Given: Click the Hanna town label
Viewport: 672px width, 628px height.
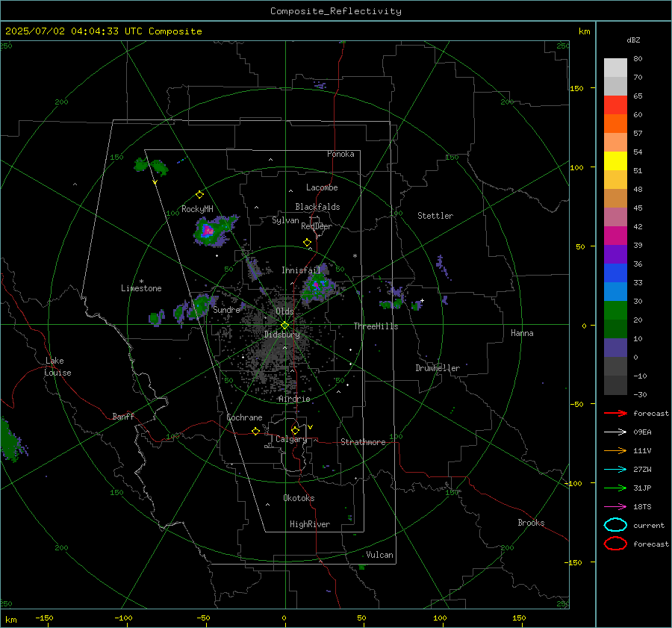Looking at the screenshot, I should [x=522, y=333].
